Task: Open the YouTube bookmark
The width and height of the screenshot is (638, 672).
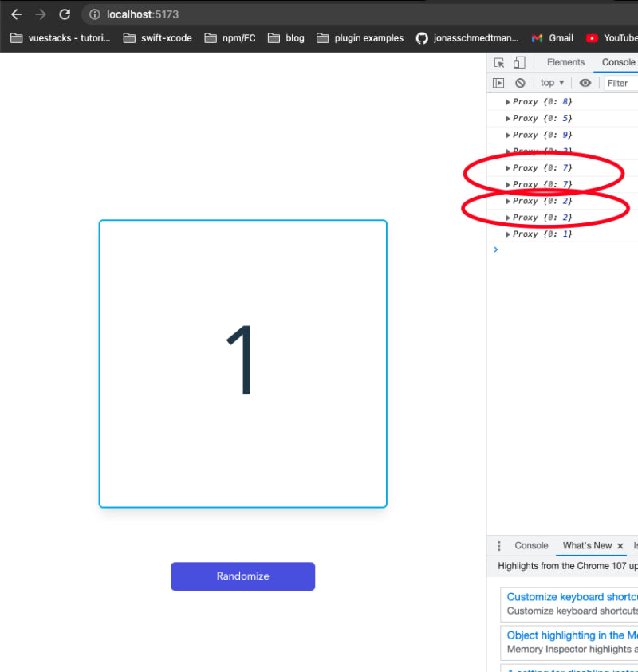Action: tap(612, 38)
